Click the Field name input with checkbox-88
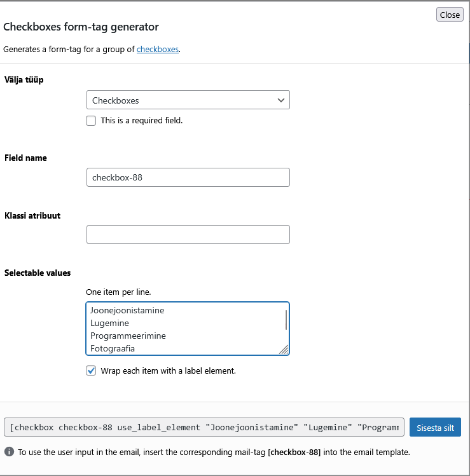The height and width of the screenshot is (476, 470). [188, 177]
